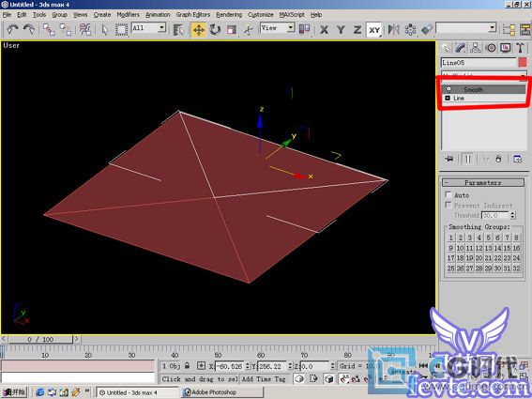Toggle smoothing group 1 button

pos(450,238)
